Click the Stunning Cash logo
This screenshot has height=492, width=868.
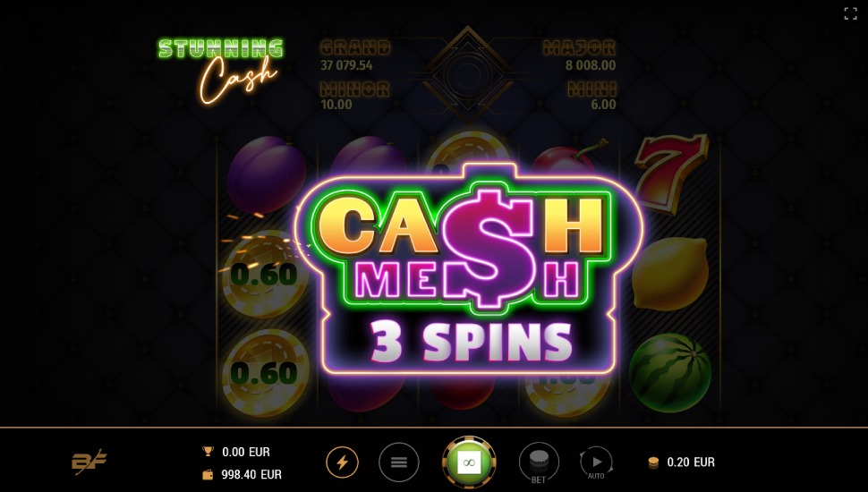[x=221, y=71]
